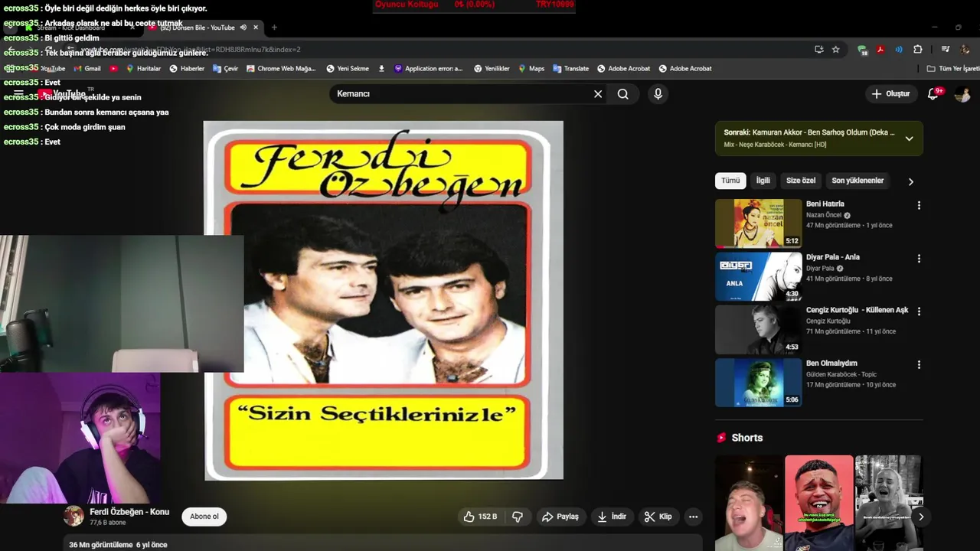Click the YouTube search magnifier button
The height and width of the screenshot is (551, 980).
tap(623, 94)
